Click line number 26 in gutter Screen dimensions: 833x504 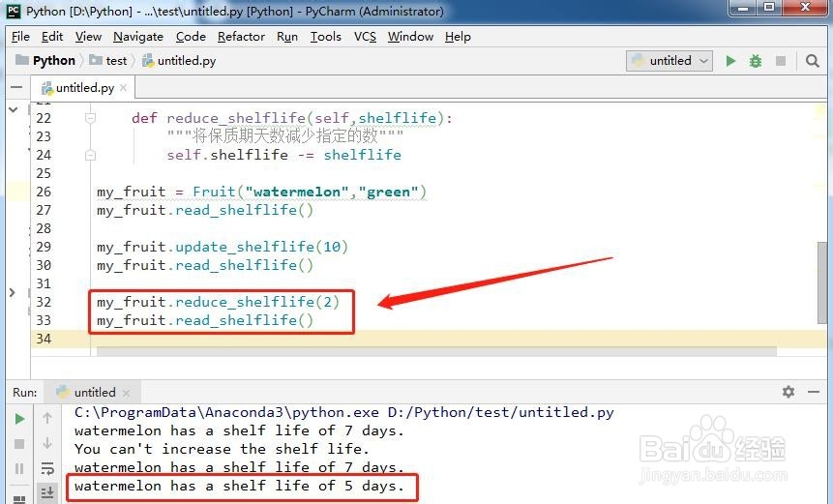click(44, 192)
